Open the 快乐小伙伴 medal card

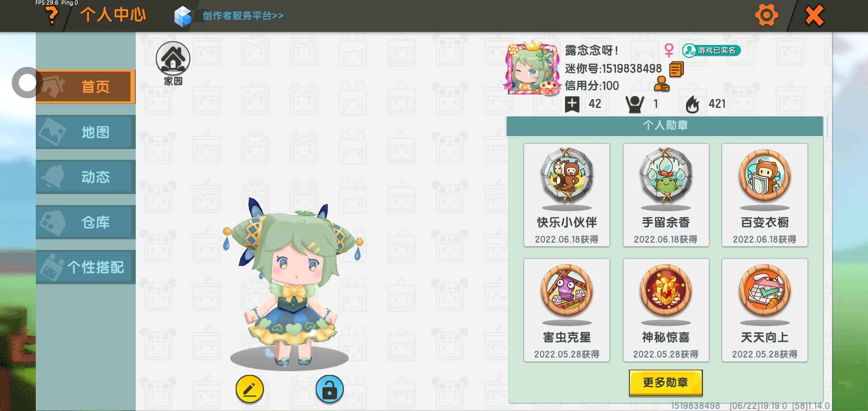566,195
